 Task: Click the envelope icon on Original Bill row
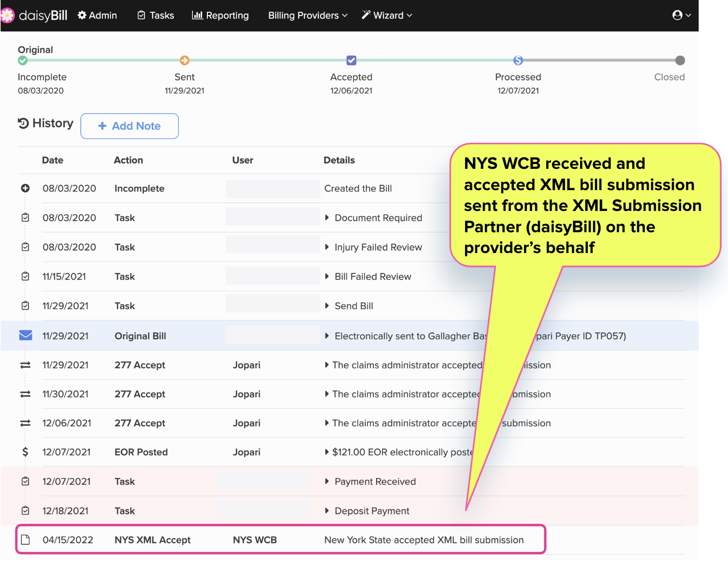coord(25,335)
